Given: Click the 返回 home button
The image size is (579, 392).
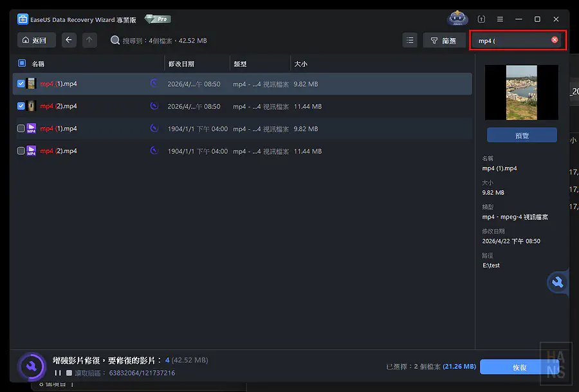Looking at the screenshot, I should [36, 40].
